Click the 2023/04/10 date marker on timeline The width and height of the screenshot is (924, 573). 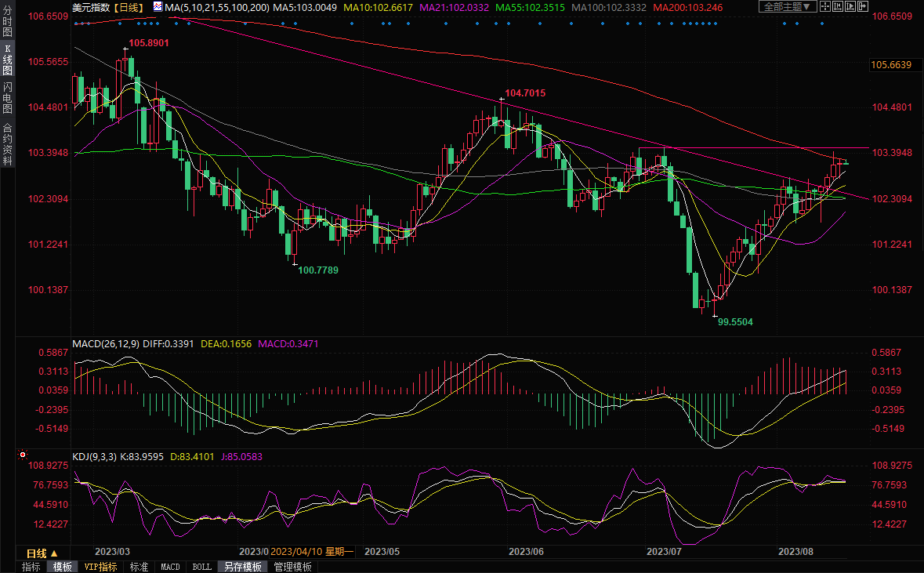click(x=296, y=553)
